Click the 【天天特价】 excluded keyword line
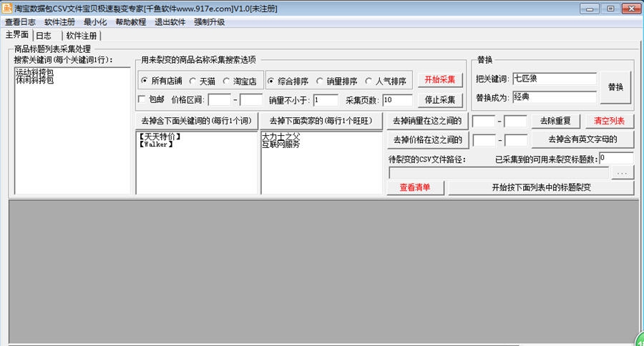Viewport: 644px width, 346px height. coord(160,137)
